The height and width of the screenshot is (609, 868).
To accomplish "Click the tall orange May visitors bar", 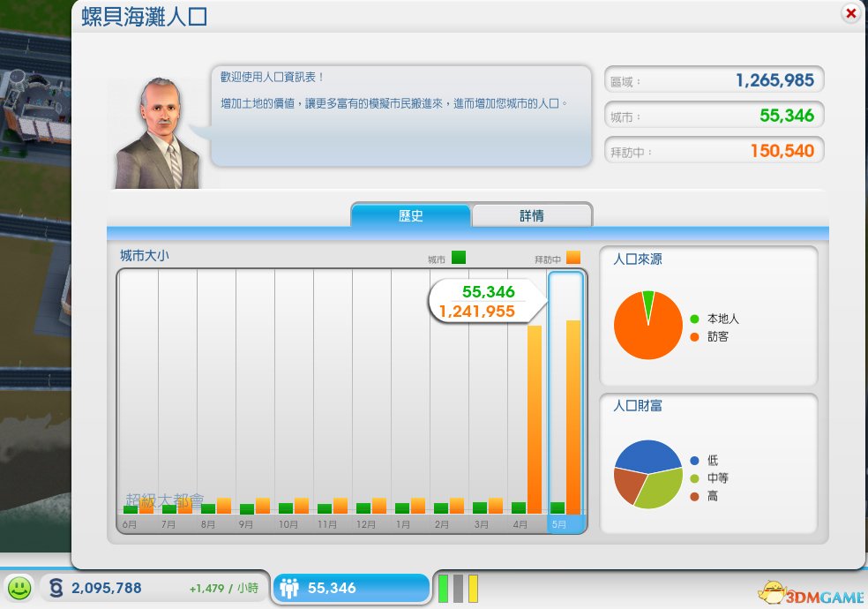I will click(573, 417).
